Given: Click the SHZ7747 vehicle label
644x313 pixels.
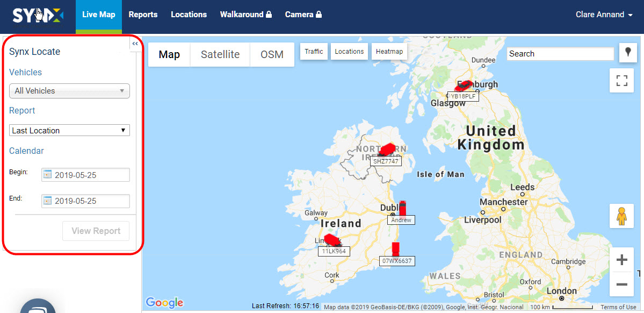Looking at the screenshot, I should (386, 161).
